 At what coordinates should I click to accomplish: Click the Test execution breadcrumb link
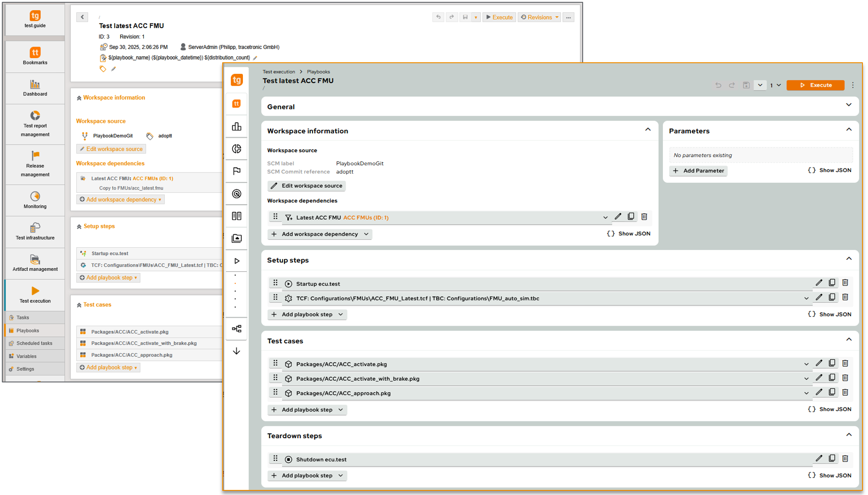tap(278, 72)
